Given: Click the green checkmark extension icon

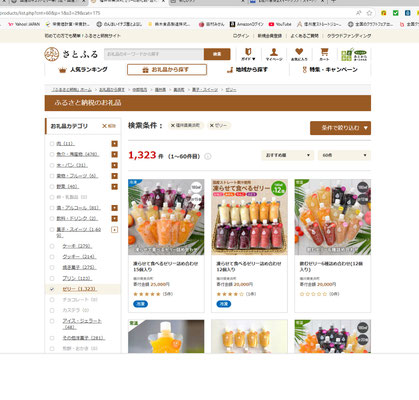Looking at the screenshot, I should pyautogui.click(x=395, y=13).
